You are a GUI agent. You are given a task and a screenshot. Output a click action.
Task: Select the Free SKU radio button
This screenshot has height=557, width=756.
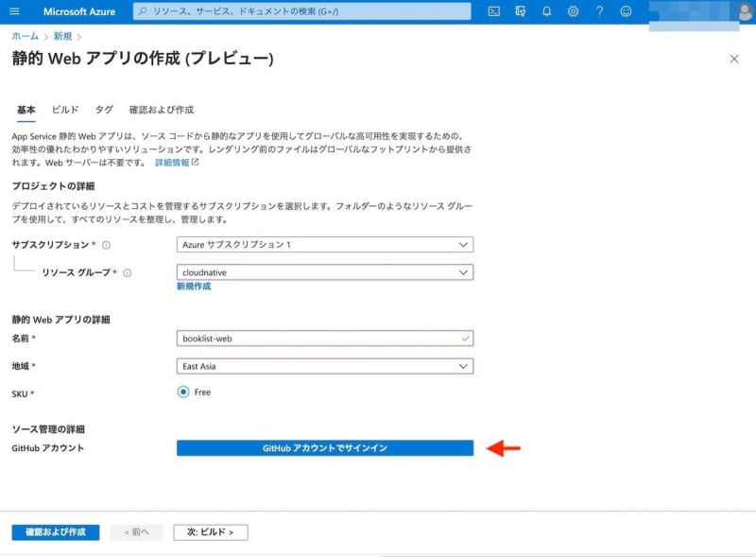[183, 392]
